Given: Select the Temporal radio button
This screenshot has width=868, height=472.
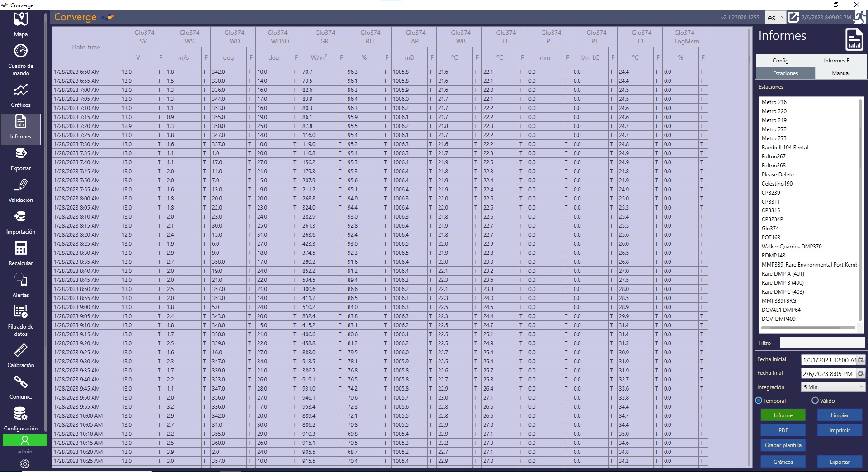Looking at the screenshot, I should [759, 400].
